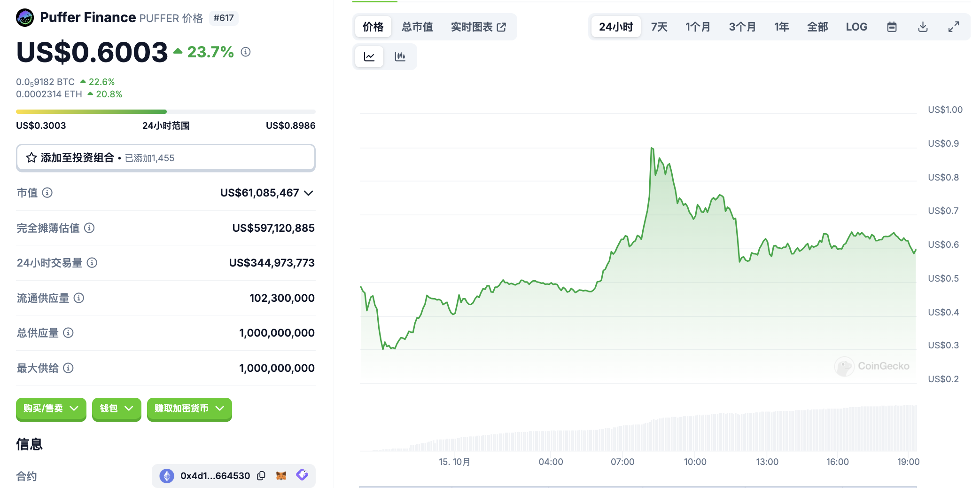This screenshot has height=488, width=980.
Task: Click the 0.0₅9182 BTC price text
Action: pos(45,82)
